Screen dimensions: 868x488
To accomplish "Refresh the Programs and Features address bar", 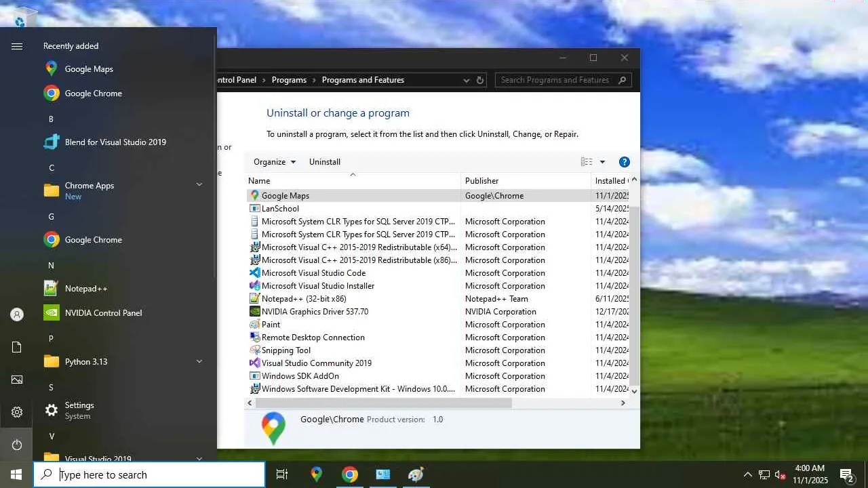I will tap(480, 80).
